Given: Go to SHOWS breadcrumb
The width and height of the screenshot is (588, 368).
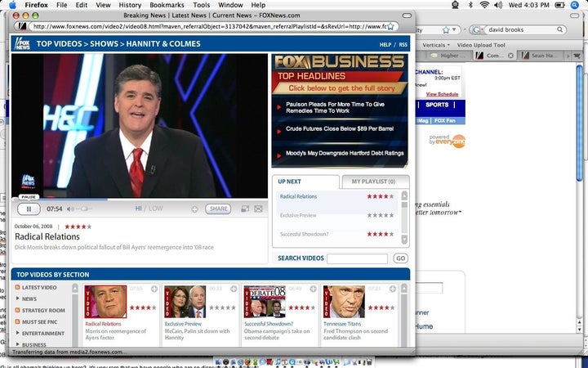Looking at the screenshot, I should (104, 43).
